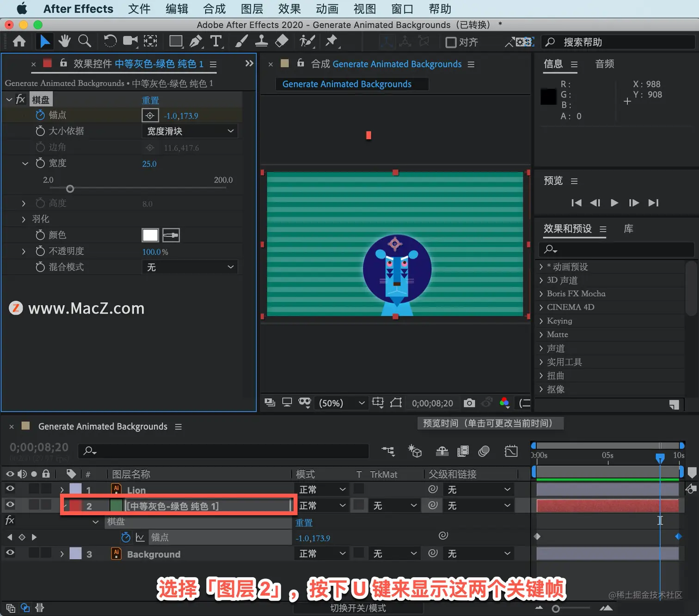Screen dimensions: 699x616
Task: Click the frame blending icon in timeline
Action: [463, 451]
